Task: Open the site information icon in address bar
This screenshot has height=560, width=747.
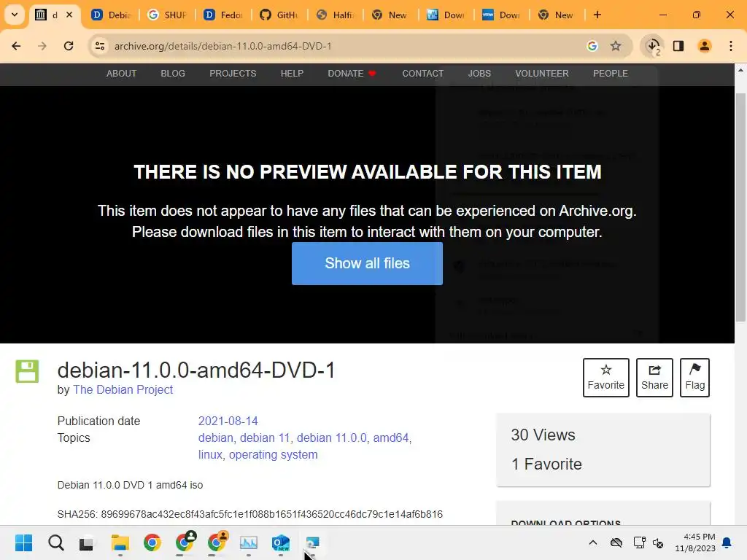Action: (x=100, y=46)
